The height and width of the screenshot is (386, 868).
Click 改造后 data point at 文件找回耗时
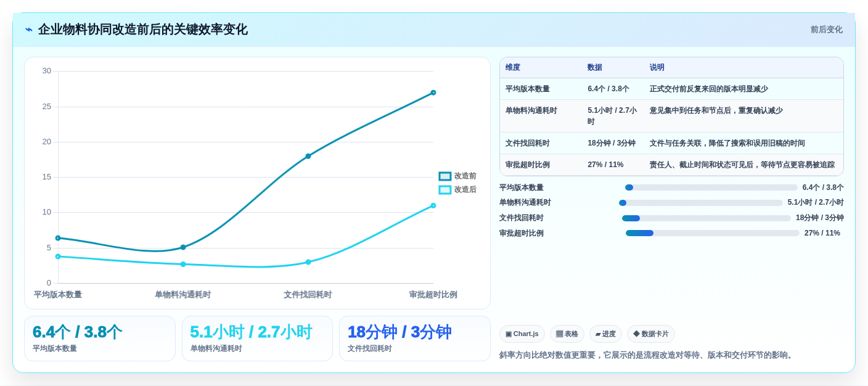coord(308,262)
